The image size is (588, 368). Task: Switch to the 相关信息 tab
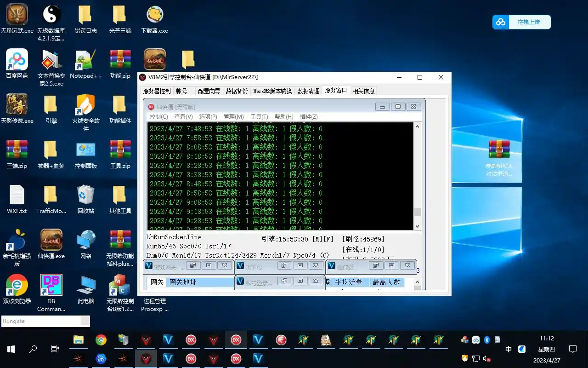click(x=363, y=91)
